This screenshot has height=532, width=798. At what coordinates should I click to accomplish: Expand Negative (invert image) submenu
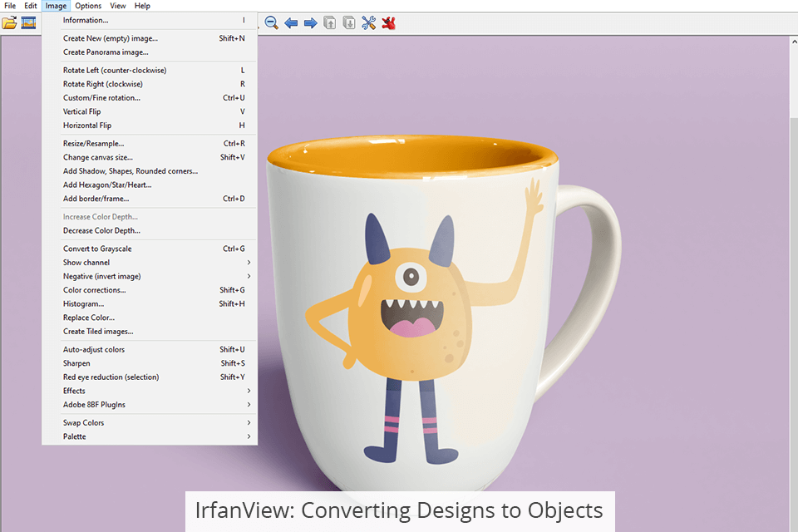point(150,276)
